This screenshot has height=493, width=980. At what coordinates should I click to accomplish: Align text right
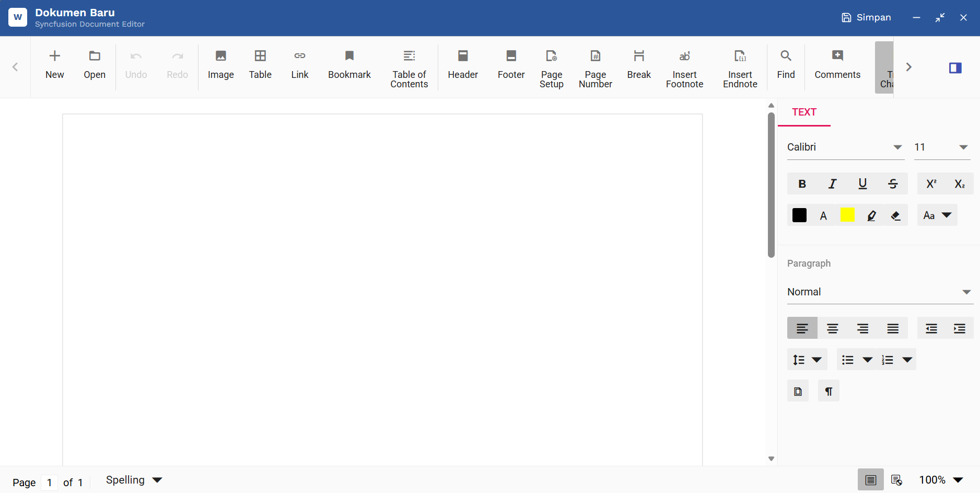coord(862,328)
